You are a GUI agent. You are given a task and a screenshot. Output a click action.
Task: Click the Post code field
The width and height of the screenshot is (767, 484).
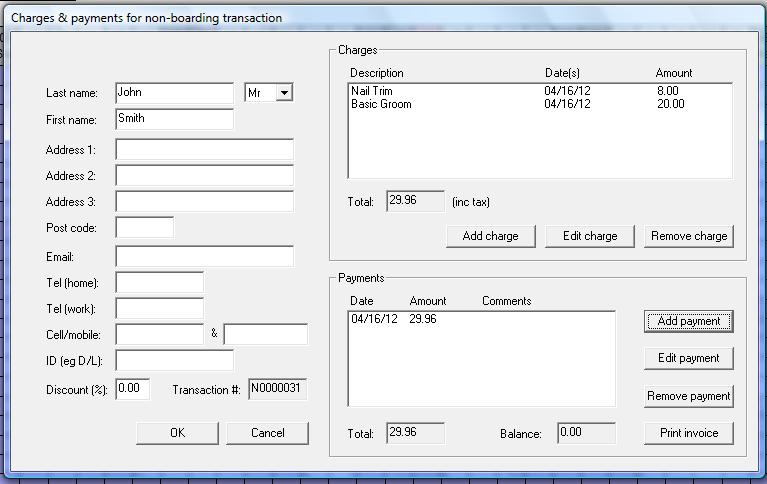tap(144, 228)
